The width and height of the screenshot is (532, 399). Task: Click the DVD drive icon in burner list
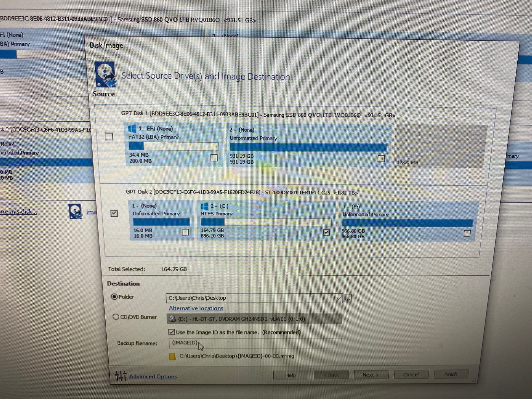click(x=173, y=318)
